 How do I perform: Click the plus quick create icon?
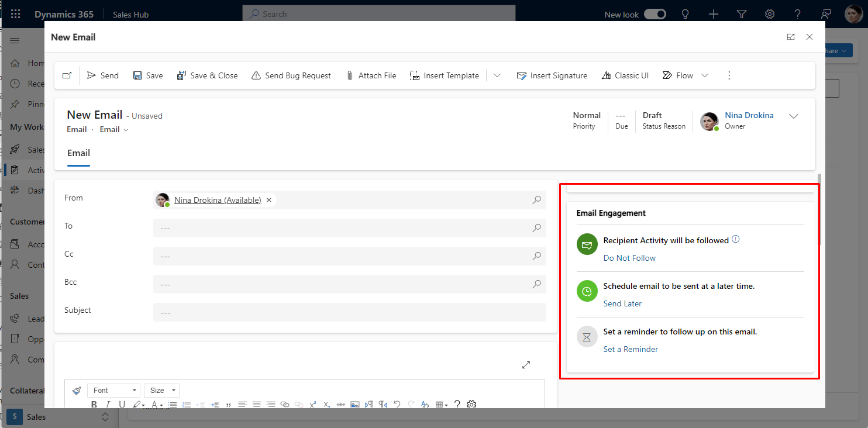714,14
